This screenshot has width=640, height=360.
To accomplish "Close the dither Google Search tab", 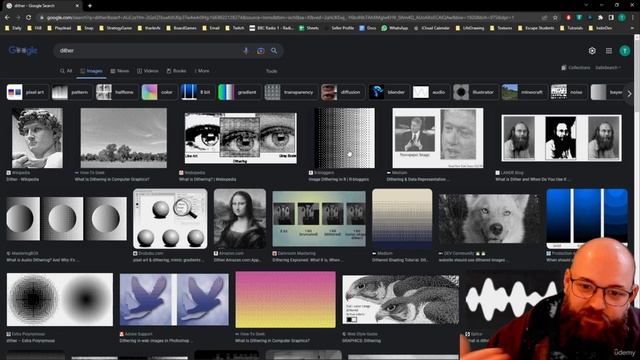I will (x=78, y=6).
